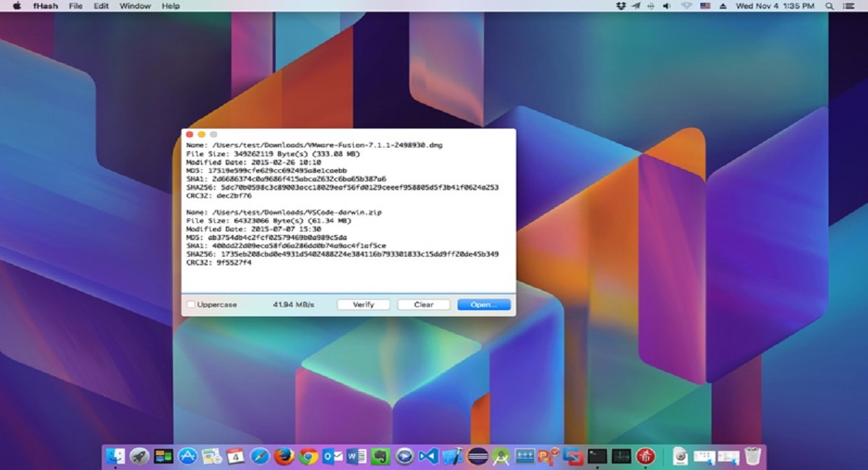This screenshot has width=868, height=470.
Task: Click the text "CRC32: dec2bf76"
Action: point(218,196)
